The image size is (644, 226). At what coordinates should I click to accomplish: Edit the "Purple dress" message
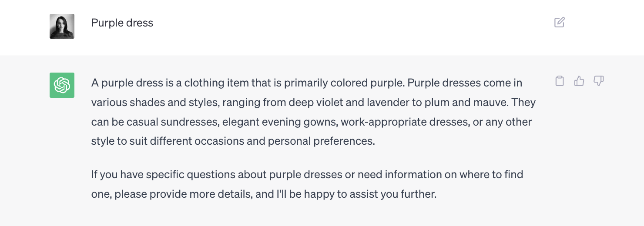pyautogui.click(x=560, y=22)
